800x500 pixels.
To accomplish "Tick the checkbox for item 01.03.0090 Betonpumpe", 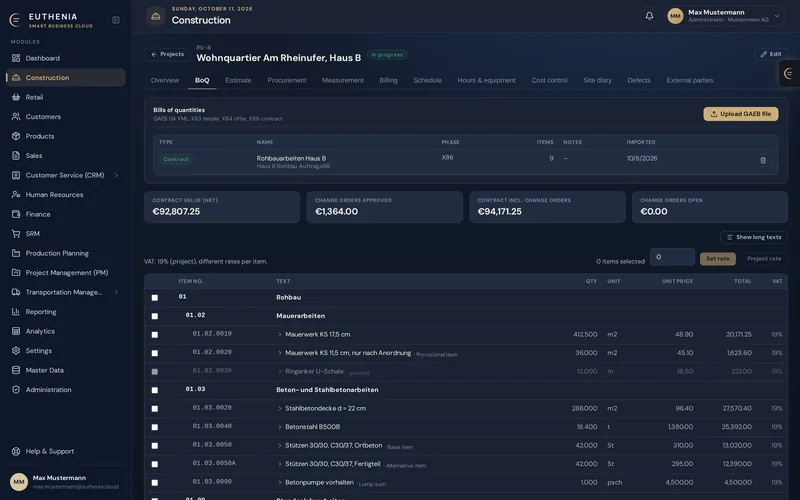I will coord(155,483).
